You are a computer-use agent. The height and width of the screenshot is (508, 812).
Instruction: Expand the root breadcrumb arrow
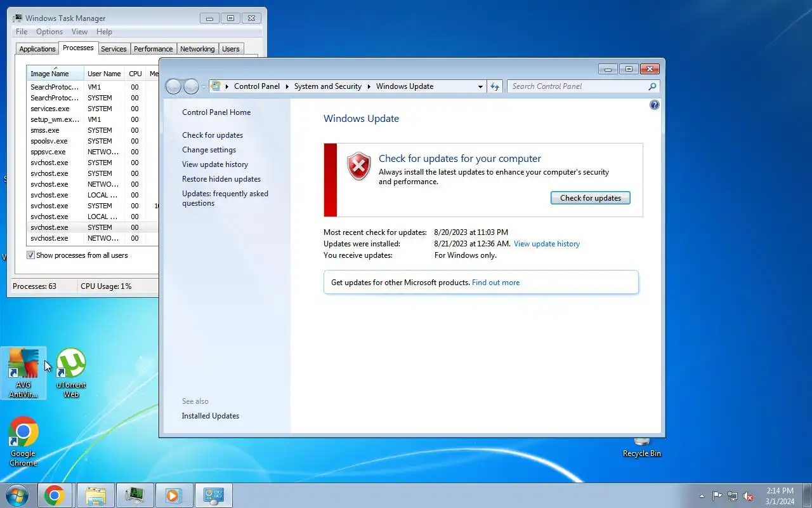(227, 86)
